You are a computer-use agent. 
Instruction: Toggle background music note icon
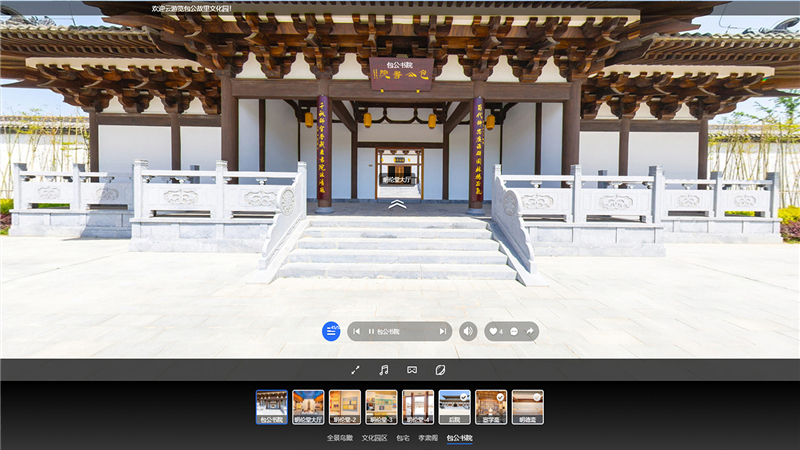pyautogui.click(x=383, y=370)
